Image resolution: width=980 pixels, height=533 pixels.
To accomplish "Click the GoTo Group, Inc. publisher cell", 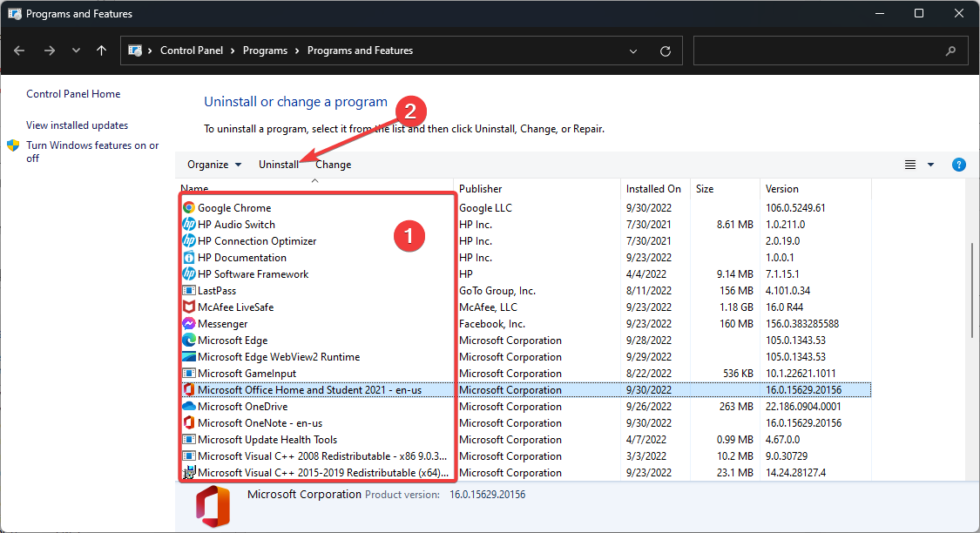I will pyautogui.click(x=497, y=291).
